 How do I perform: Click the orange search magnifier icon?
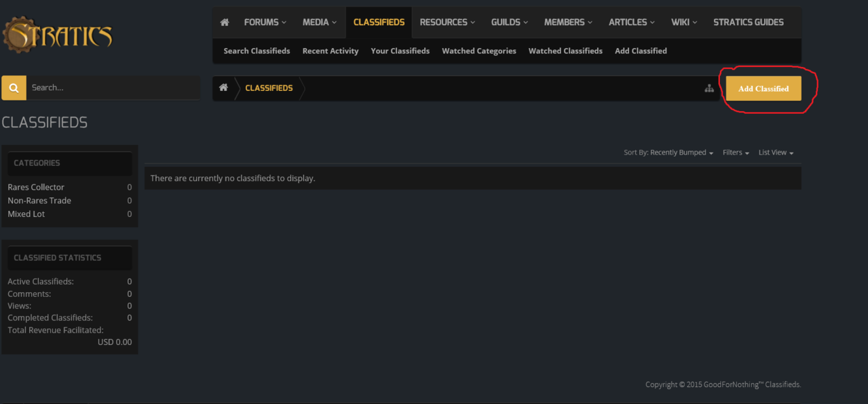click(x=14, y=87)
